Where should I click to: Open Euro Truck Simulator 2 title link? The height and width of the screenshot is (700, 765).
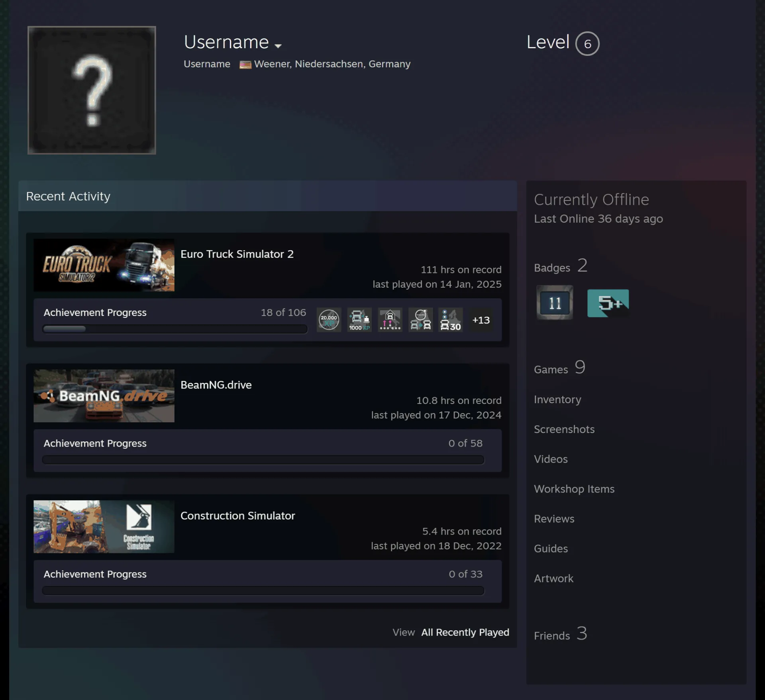coord(237,254)
